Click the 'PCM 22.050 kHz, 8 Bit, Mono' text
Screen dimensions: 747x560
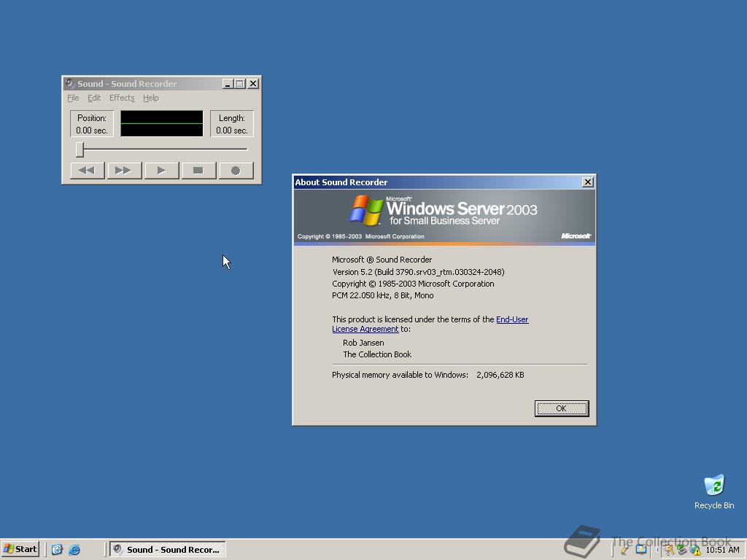(382, 295)
